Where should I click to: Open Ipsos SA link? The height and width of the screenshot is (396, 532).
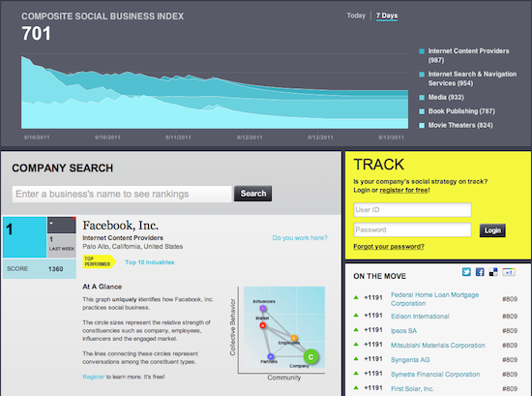tap(403, 331)
